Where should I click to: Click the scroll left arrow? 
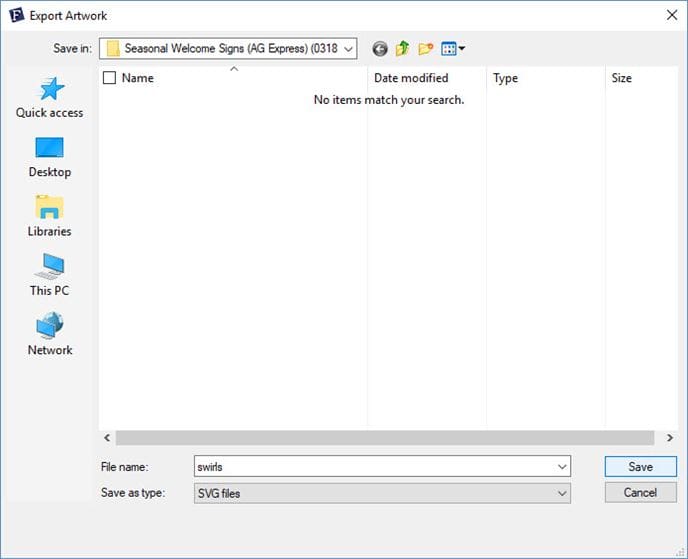[107, 437]
